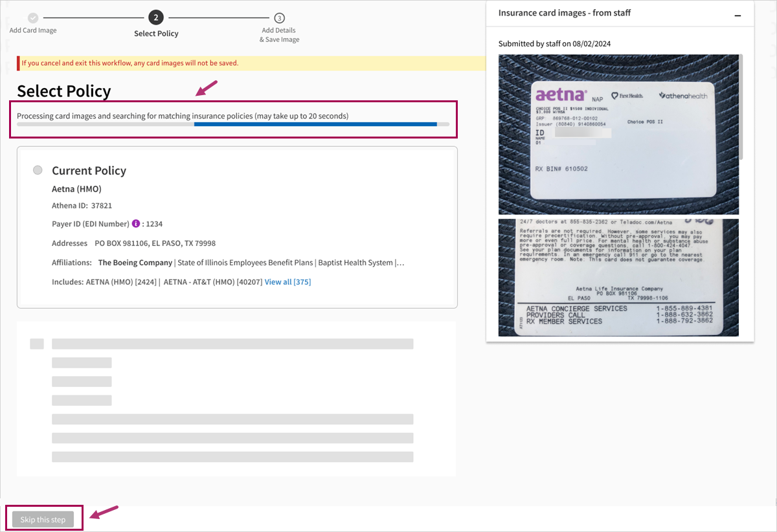Open the back of insurance card image
Viewport: 777px width, 532px height.
(618, 278)
